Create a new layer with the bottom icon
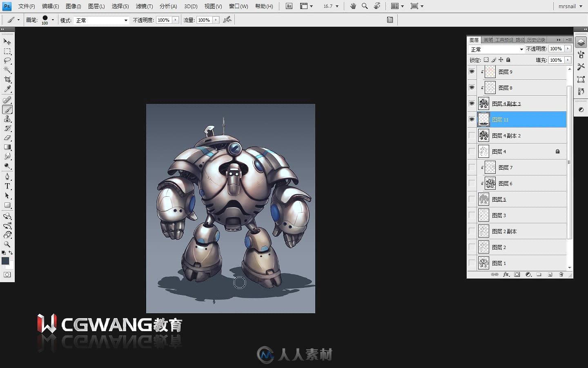Viewport: 588px width, 368px height. point(550,274)
